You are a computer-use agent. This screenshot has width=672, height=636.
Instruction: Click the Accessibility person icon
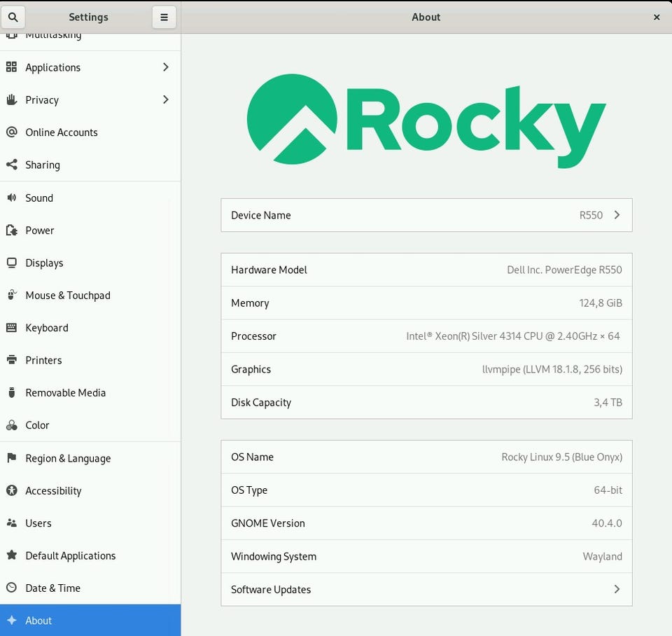point(12,490)
